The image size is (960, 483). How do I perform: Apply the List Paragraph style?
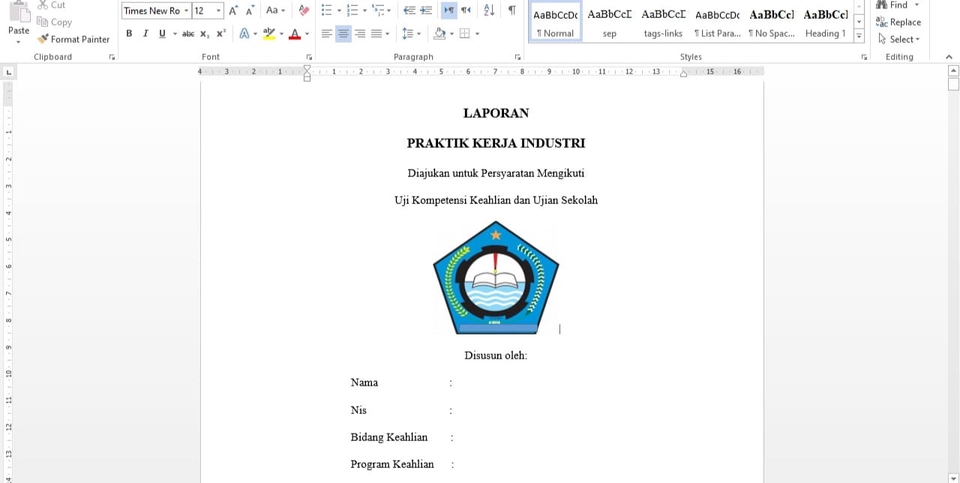[x=717, y=23]
